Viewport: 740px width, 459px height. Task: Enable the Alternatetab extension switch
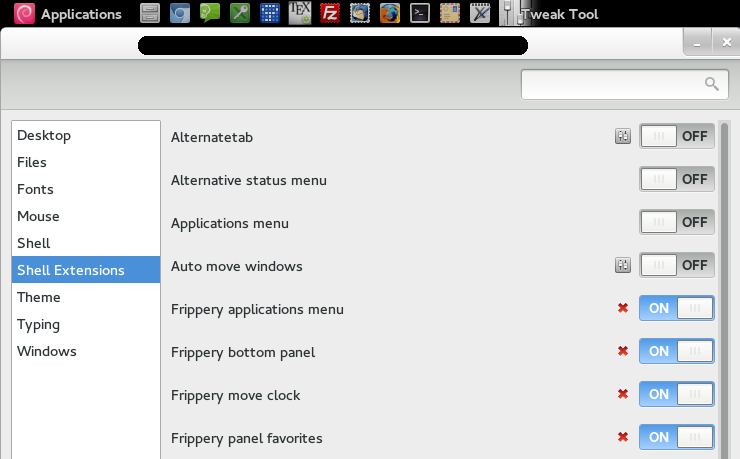[x=677, y=136]
